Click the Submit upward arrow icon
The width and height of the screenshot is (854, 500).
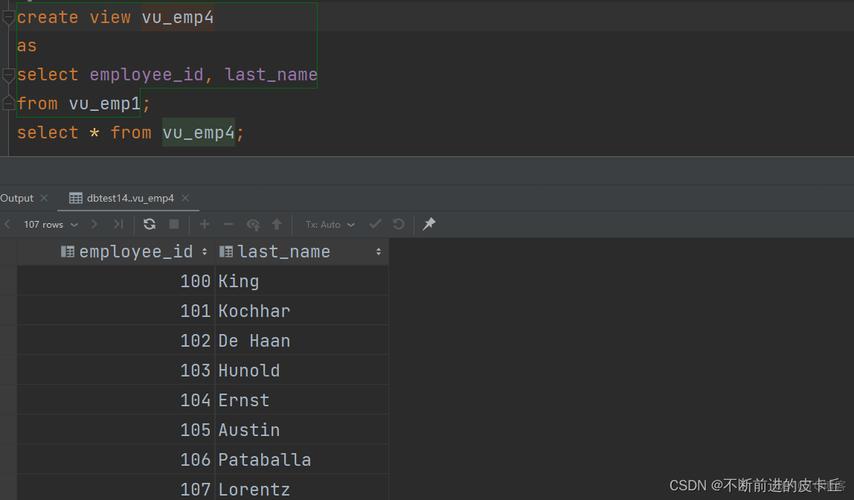coord(277,224)
